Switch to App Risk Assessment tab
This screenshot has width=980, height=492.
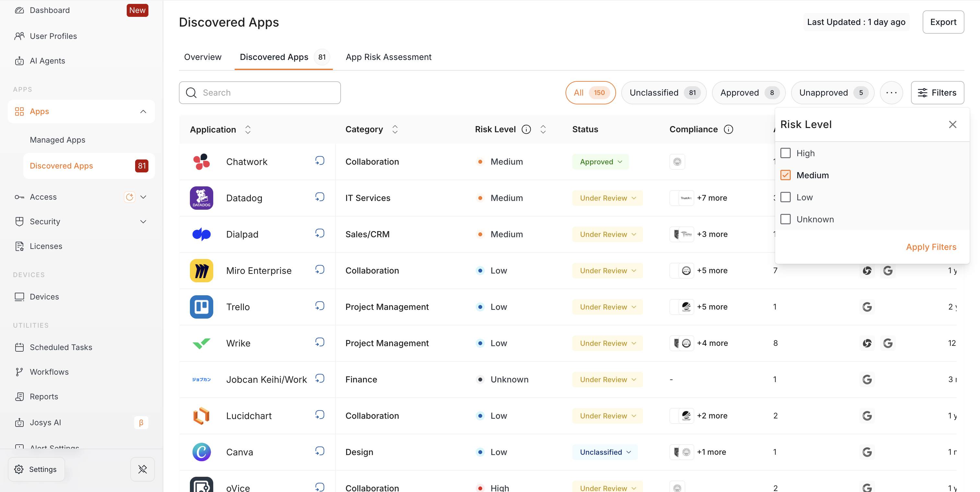tap(389, 57)
